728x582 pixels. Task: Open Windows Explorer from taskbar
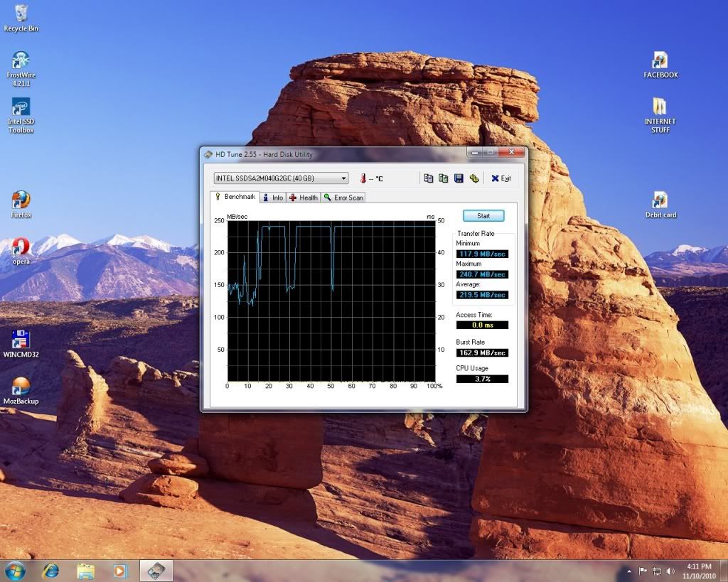85,571
